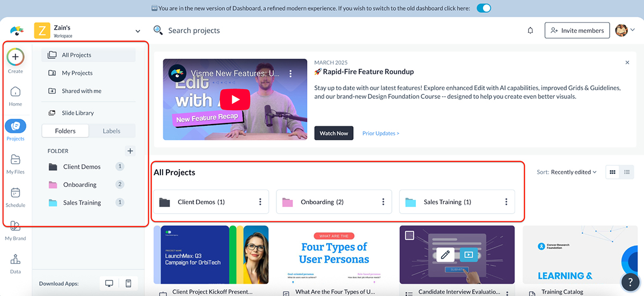The height and width of the screenshot is (296, 644).
Task: Download the desktop app icon
Action: click(x=109, y=284)
